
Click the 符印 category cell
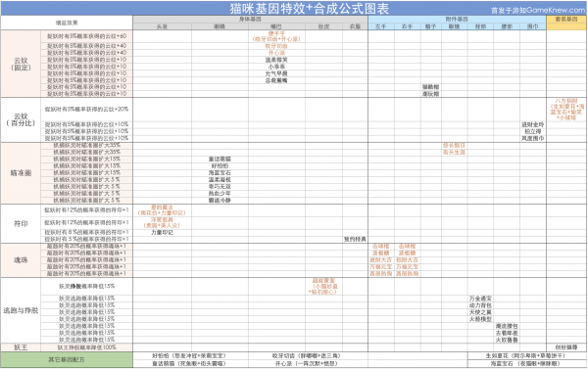coord(21,223)
